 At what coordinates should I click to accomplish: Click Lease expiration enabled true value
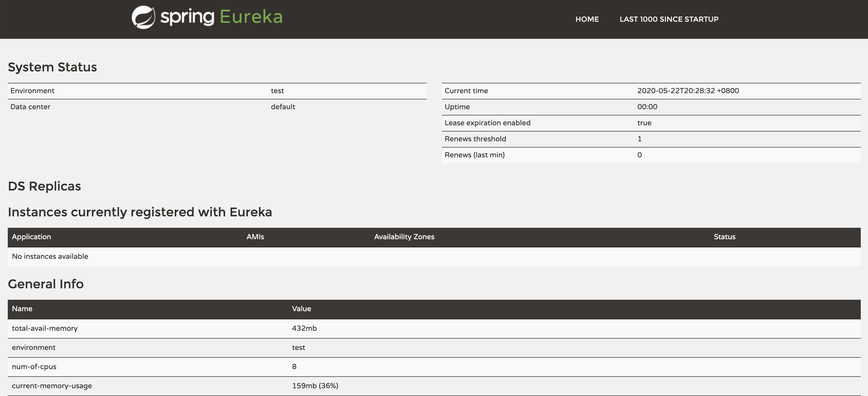pyautogui.click(x=644, y=123)
